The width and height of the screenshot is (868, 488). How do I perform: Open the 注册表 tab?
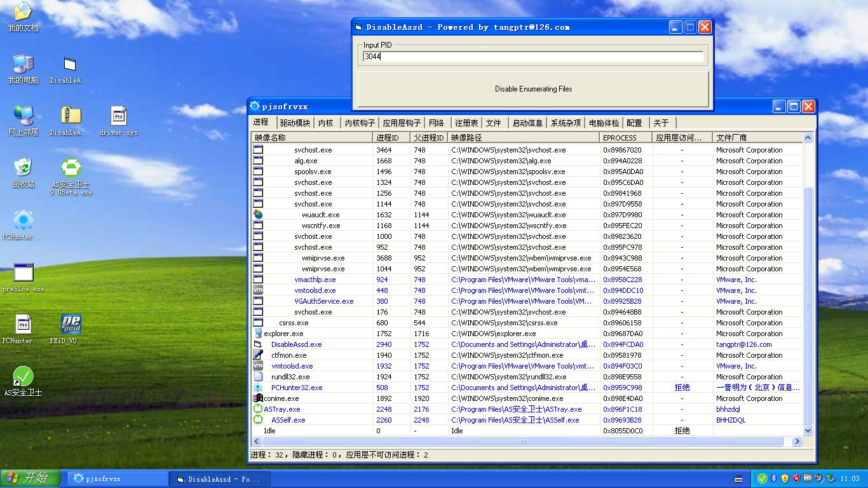466,123
